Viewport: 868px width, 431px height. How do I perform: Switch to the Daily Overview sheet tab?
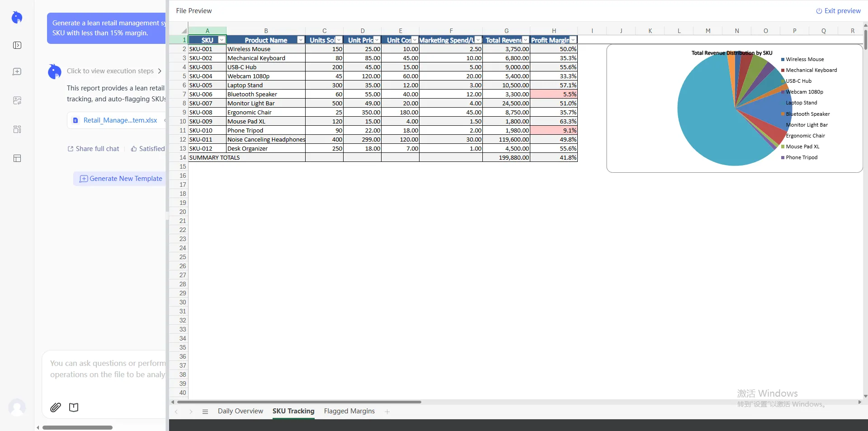240,411
